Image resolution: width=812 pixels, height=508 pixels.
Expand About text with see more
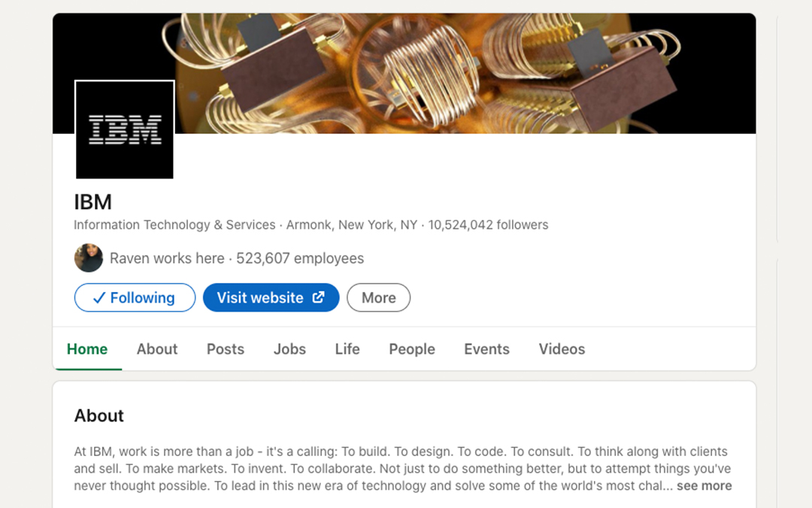(x=704, y=485)
